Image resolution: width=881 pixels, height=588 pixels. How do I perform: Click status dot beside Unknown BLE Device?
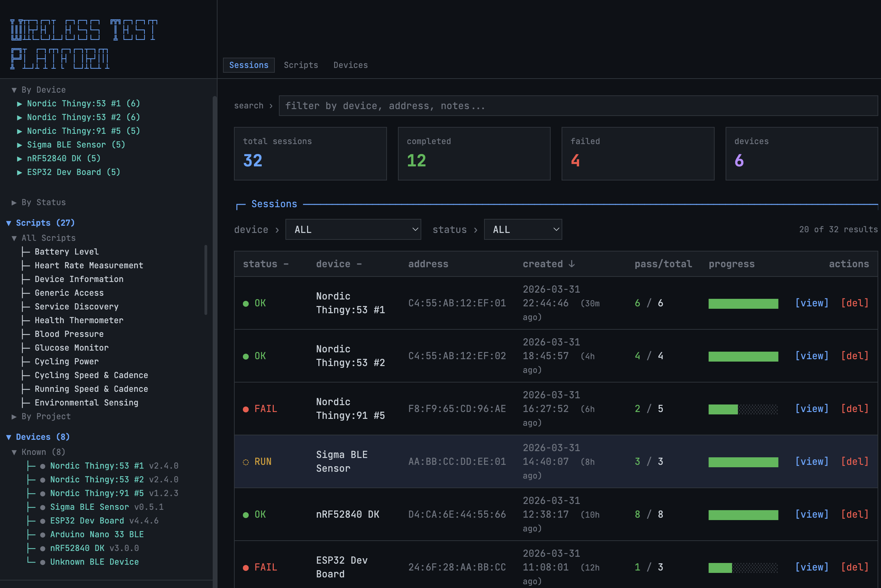(43, 562)
